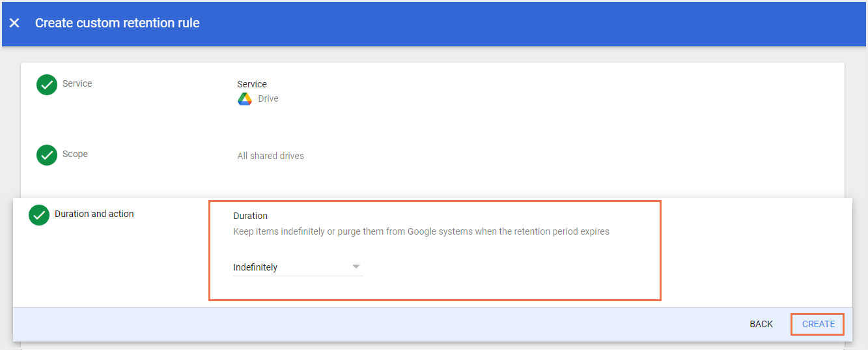Click the Duration heading above the dropdown
The height and width of the screenshot is (350, 868).
point(251,216)
